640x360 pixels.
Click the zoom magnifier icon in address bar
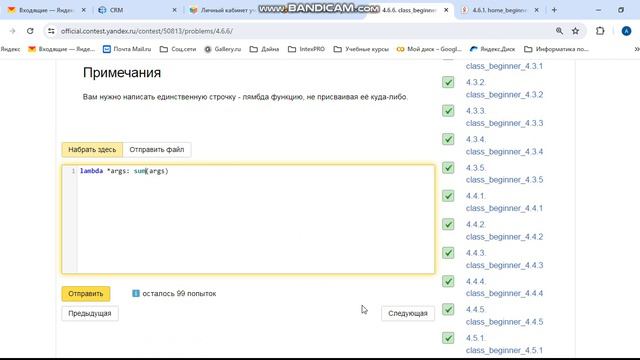559,31
